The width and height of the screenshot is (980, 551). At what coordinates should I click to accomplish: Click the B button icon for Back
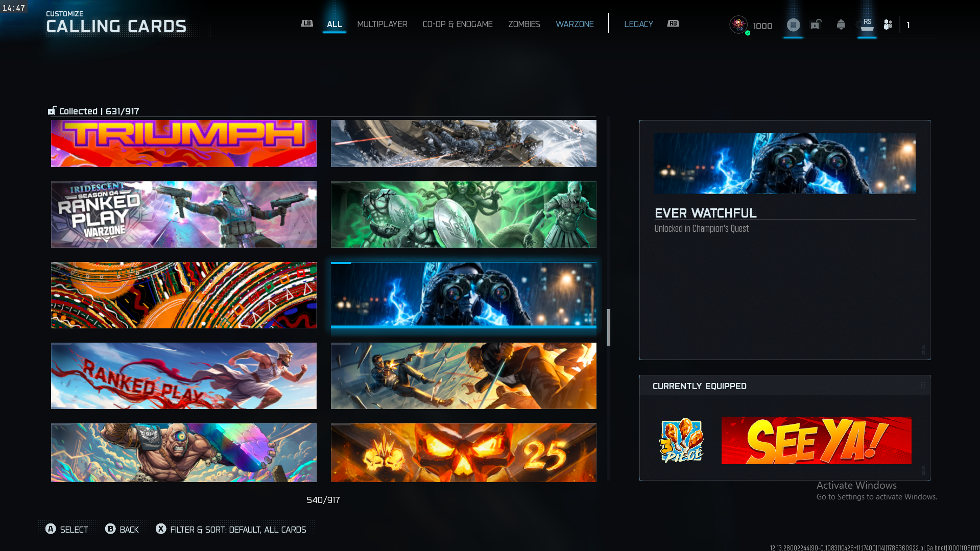[x=110, y=529]
